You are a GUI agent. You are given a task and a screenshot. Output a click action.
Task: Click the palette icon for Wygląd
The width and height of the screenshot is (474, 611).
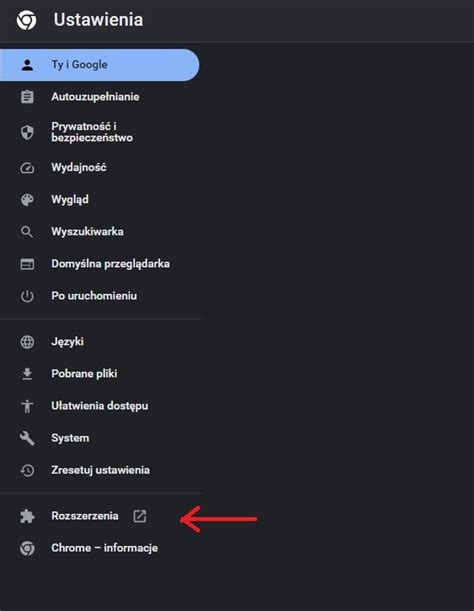(27, 200)
